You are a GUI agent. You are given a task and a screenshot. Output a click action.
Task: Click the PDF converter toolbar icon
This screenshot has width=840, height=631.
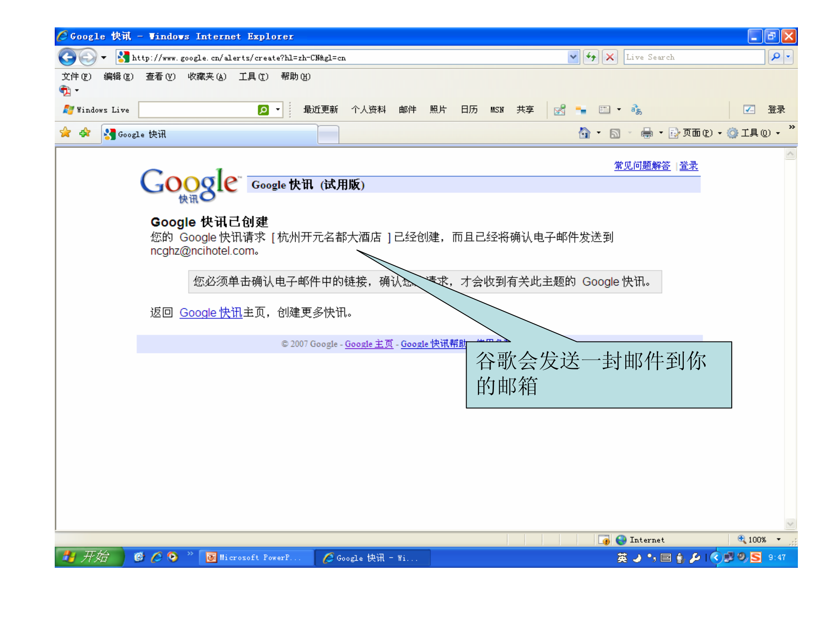click(x=65, y=91)
